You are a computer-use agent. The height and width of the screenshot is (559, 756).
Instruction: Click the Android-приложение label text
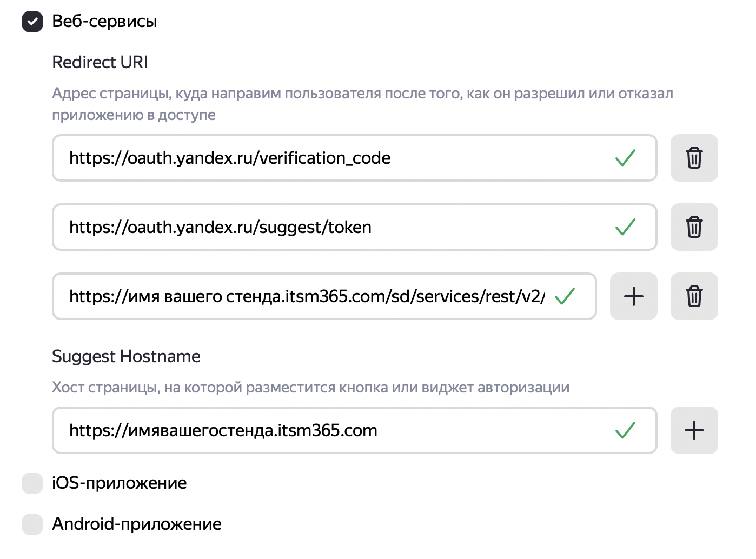(137, 524)
